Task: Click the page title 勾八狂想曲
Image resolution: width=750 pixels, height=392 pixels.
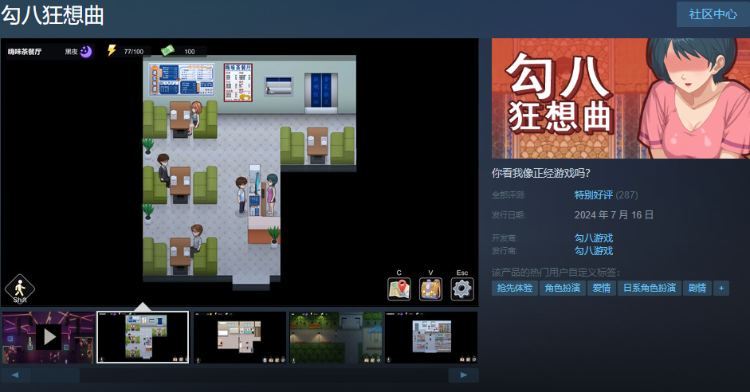Action: [53, 15]
